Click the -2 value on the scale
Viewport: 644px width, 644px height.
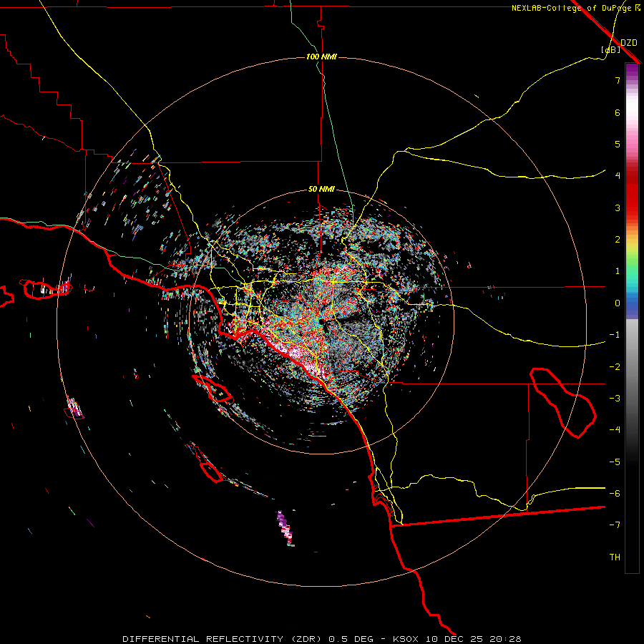[x=615, y=367]
